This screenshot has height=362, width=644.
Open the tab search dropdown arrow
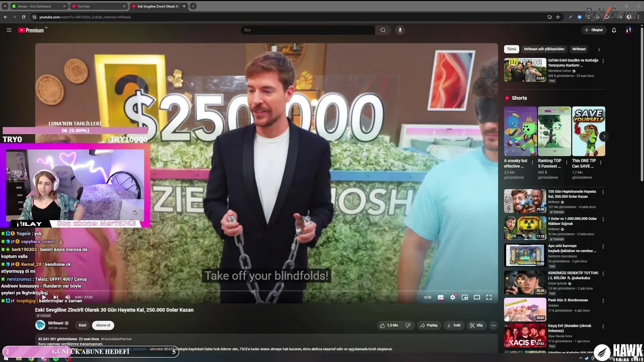5,7
